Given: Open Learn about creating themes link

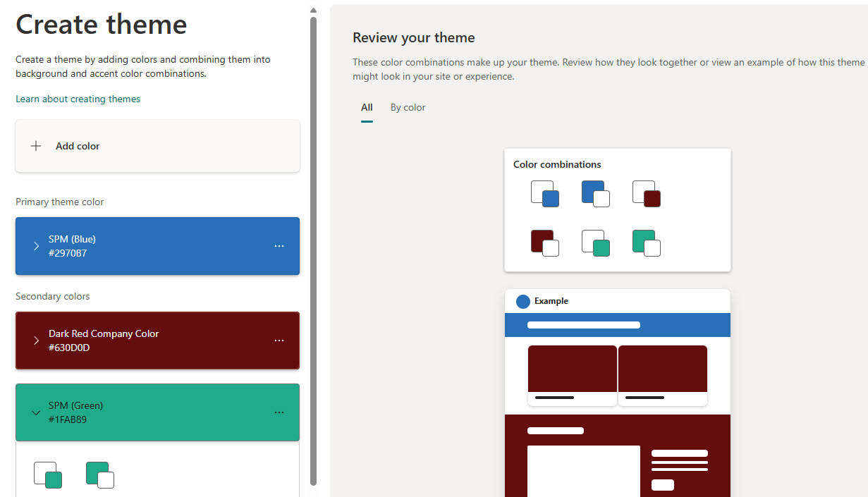Looking at the screenshot, I should tap(78, 99).
